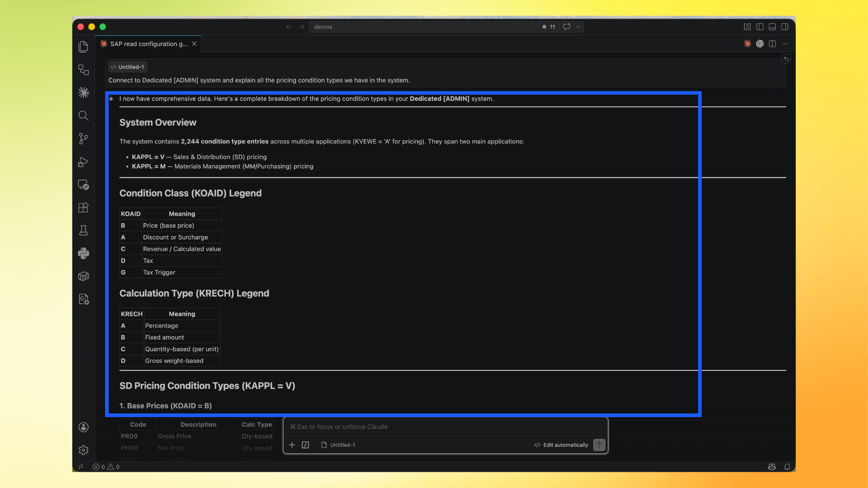868x488 pixels.
Task: Toggle the primary sidebar visibility
Action: (759, 27)
